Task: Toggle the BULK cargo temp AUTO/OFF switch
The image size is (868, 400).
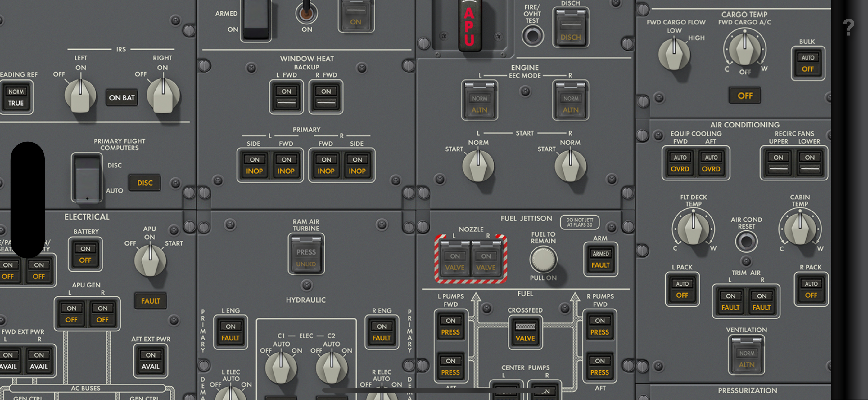Action: point(808,63)
